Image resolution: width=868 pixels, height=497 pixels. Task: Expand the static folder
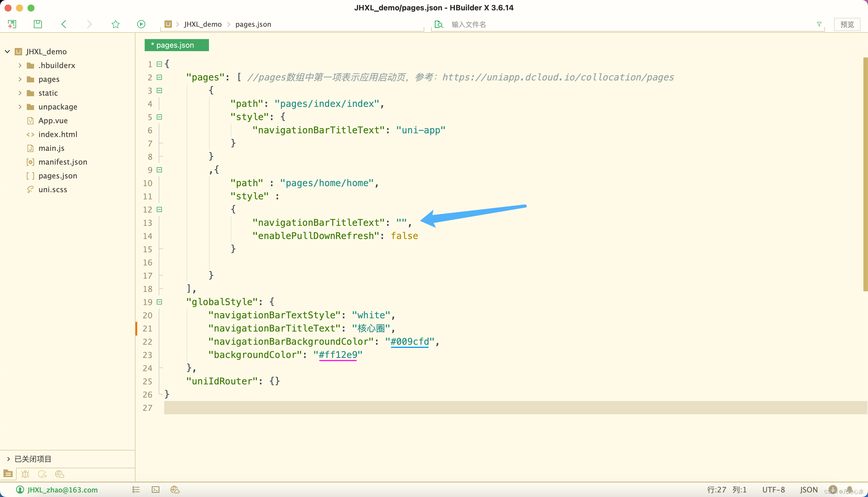point(20,93)
